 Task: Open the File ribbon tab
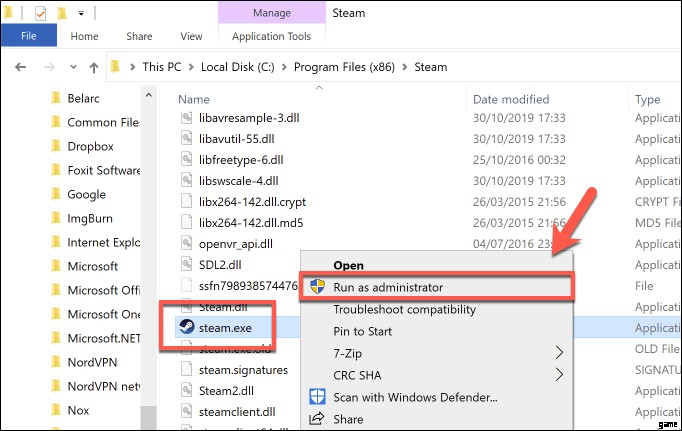coord(28,37)
